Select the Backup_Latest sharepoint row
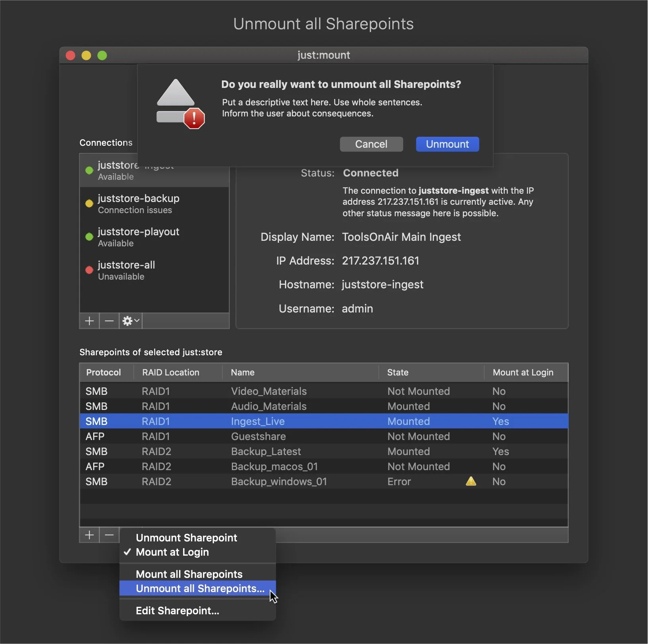The width and height of the screenshot is (648, 644). point(324,451)
